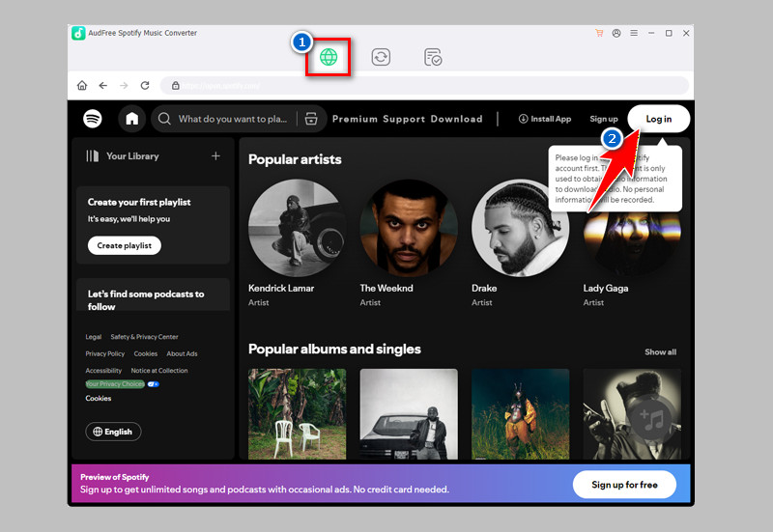The width and height of the screenshot is (773, 532).
Task: Open the English language selector
Action: tap(113, 432)
